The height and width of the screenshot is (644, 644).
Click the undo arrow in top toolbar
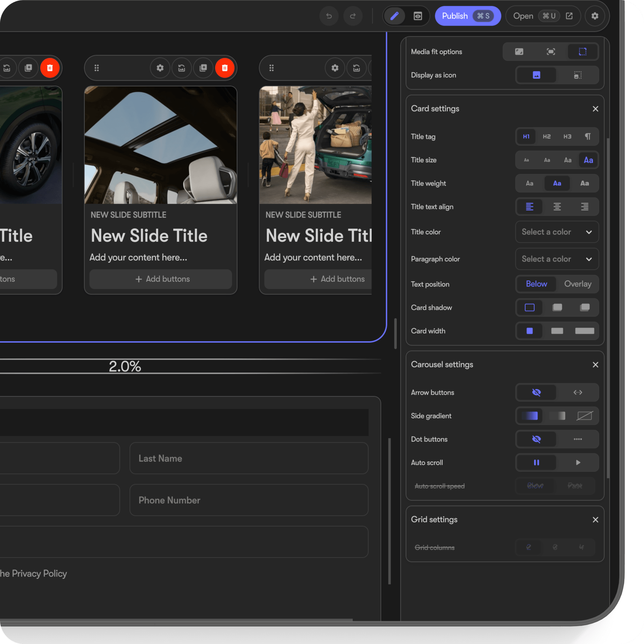coord(329,16)
